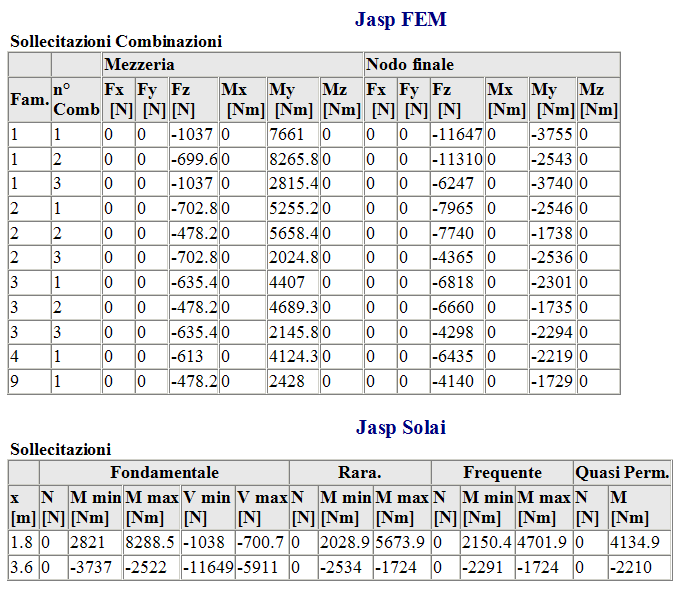The height and width of the screenshot is (594, 683).
Task: Select Nodo finale My value -2546
Action: [x=551, y=208]
